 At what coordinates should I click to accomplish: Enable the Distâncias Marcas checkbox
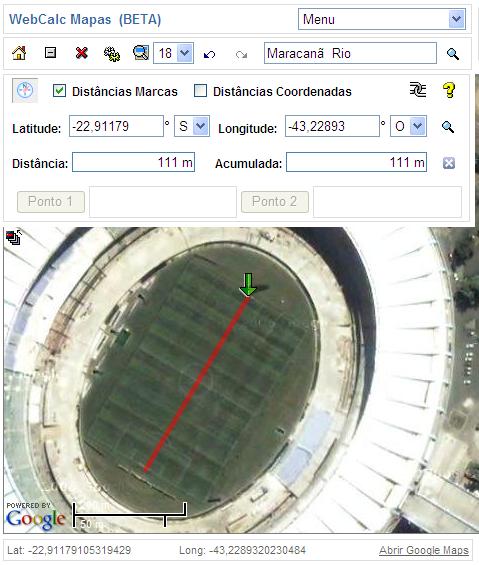pyautogui.click(x=59, y=90)
